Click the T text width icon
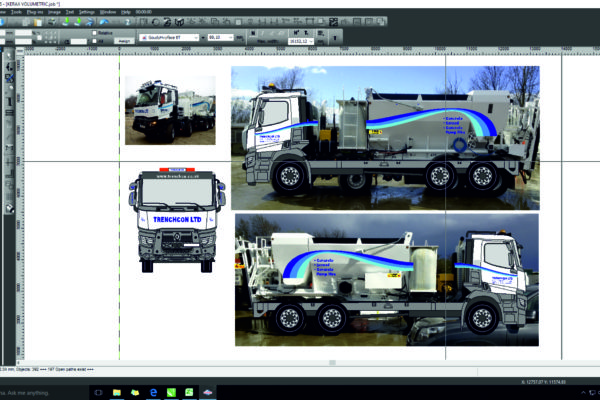 [306, 33]
